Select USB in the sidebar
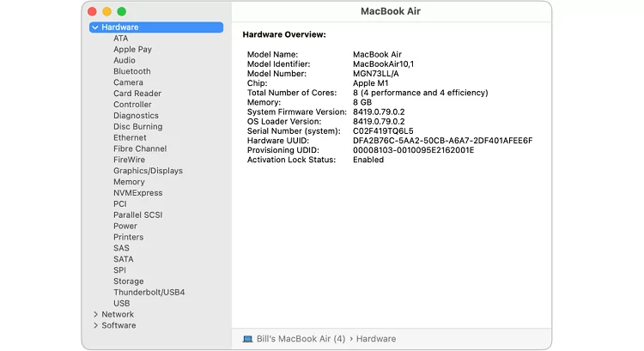Viewport: 644px width, 351px height. tap(122, 304)
